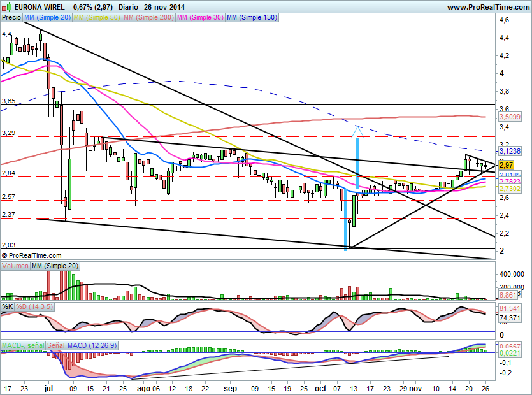
Task: Click the yellow MM (Simple 50) label
Action: point(97,18)
